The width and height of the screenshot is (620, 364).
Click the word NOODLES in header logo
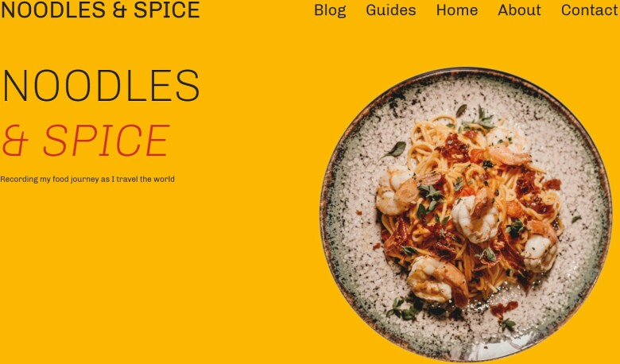[x=53, y=10]
